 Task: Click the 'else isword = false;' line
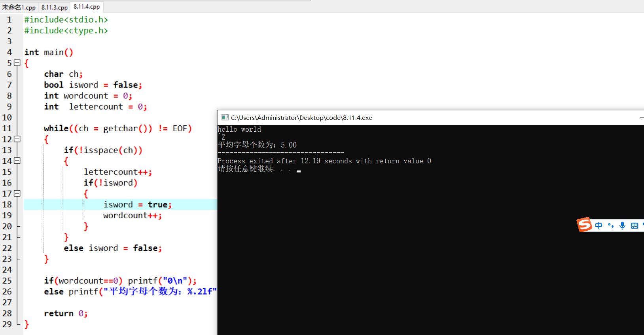tap(113, 248)
